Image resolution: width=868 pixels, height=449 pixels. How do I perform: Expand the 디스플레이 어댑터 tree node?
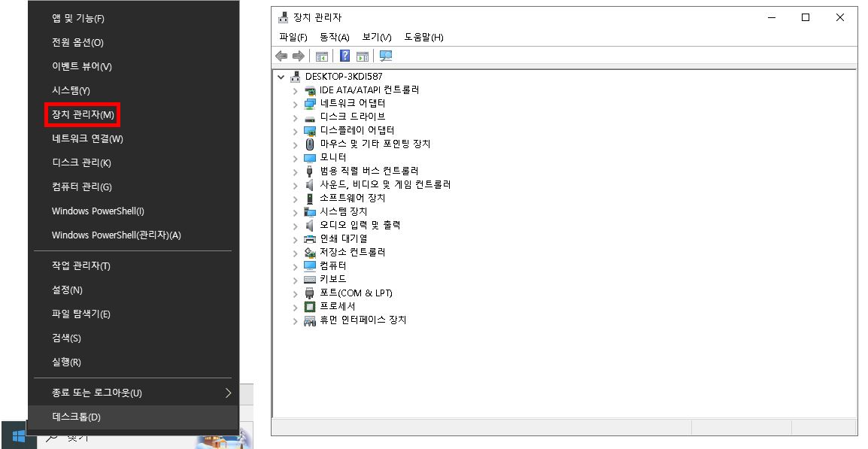293,129
